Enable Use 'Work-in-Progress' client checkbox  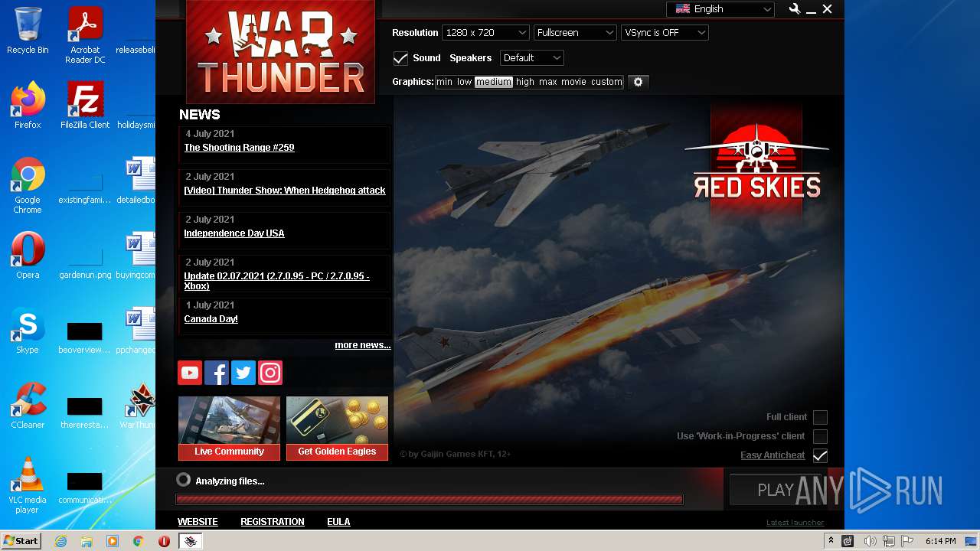tap(820, 436)
